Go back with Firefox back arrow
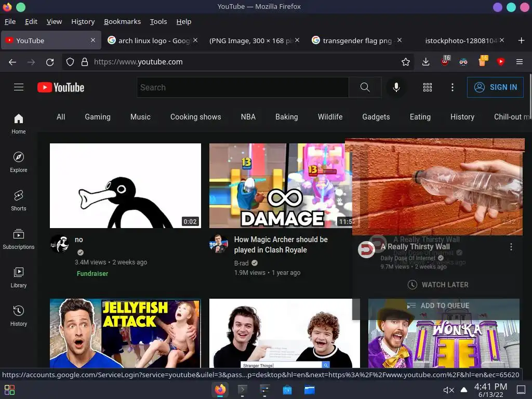Viewport: 532px width, 399px height. [12, 62]
